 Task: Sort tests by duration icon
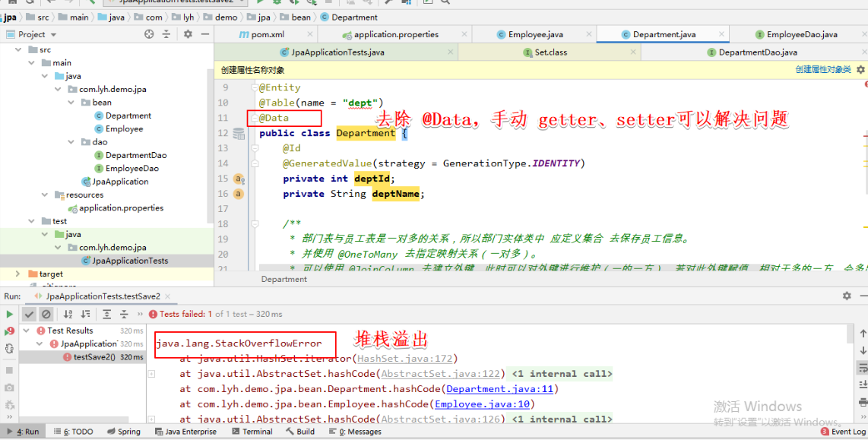[x=85, y=314]
